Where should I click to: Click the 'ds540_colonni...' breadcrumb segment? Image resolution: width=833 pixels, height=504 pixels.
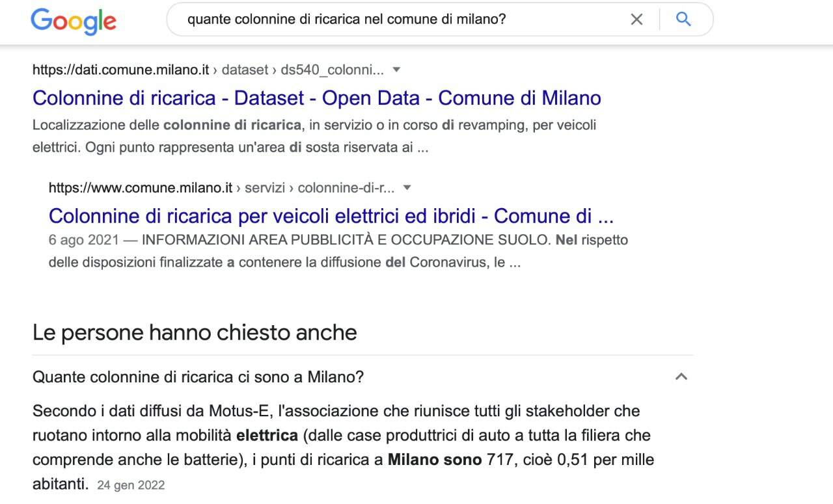(332, 70)
